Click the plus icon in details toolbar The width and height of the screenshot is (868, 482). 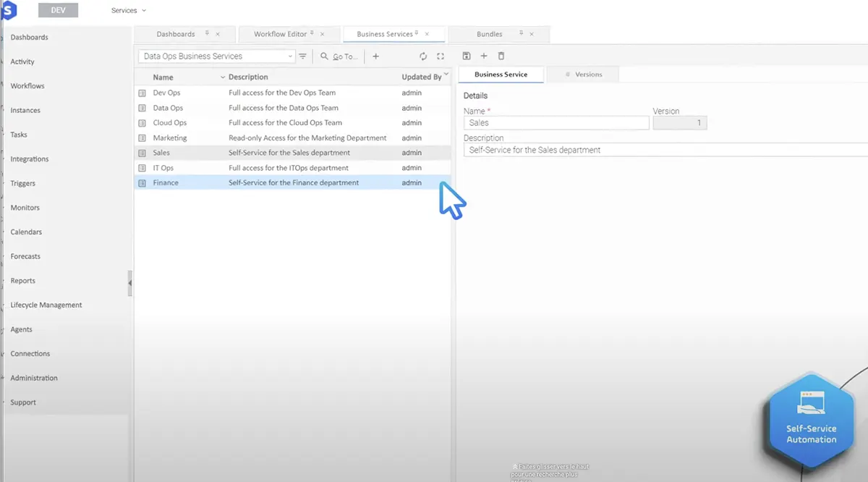484,56
